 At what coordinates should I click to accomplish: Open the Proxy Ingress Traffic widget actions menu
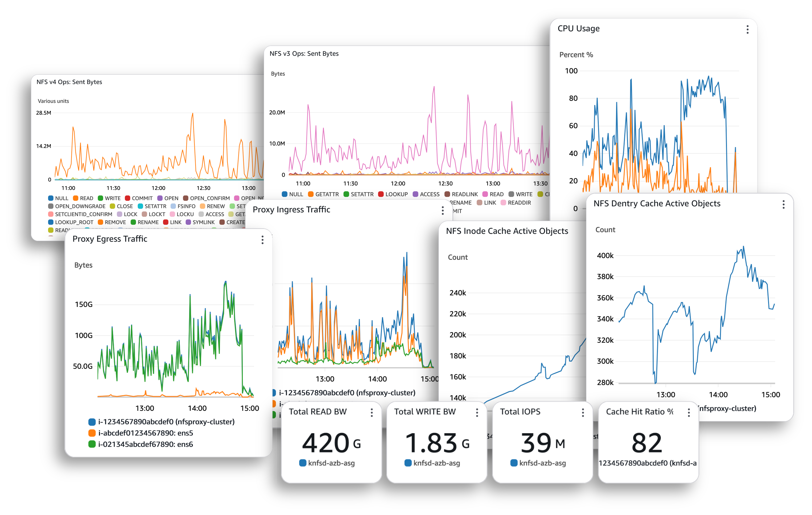click(443, 210)
